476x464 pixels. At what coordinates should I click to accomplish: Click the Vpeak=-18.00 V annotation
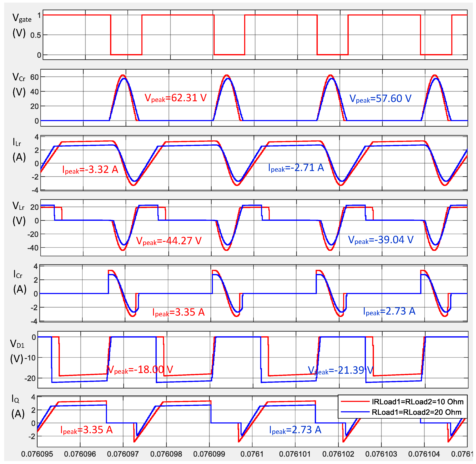coord(140,370)
